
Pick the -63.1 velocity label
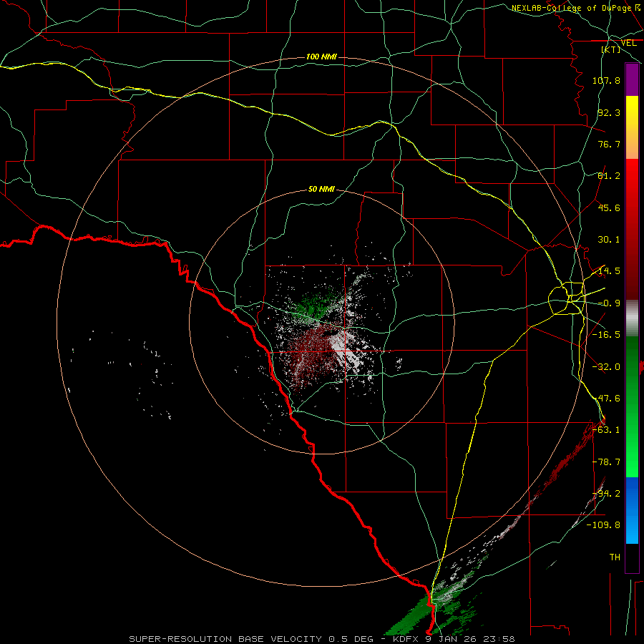click(606, 430)
